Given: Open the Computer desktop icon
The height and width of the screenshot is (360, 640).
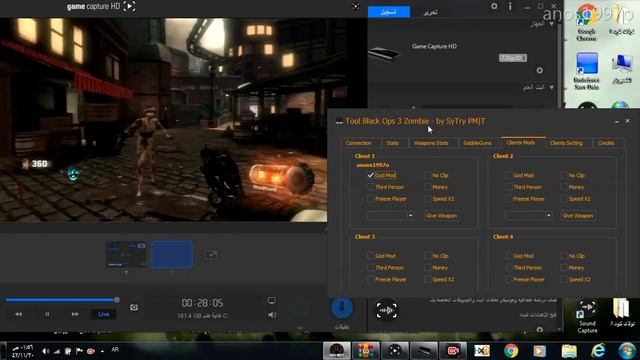Looking at the screenshot, I should pos(622,69).
